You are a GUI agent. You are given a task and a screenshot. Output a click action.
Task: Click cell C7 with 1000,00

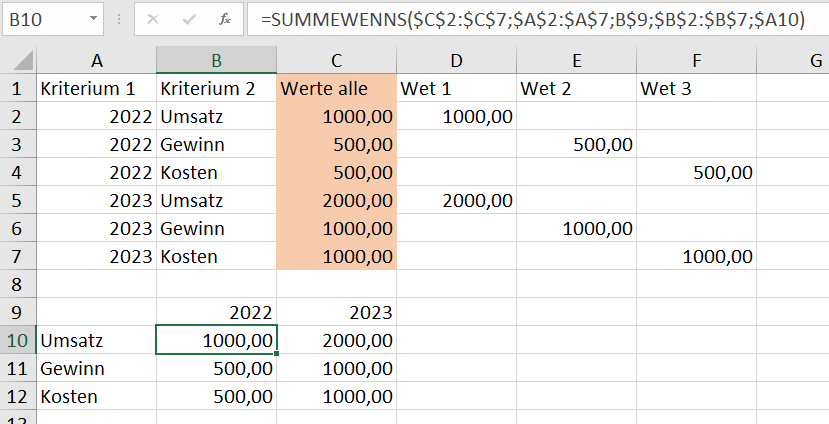(x=337, y=256)
